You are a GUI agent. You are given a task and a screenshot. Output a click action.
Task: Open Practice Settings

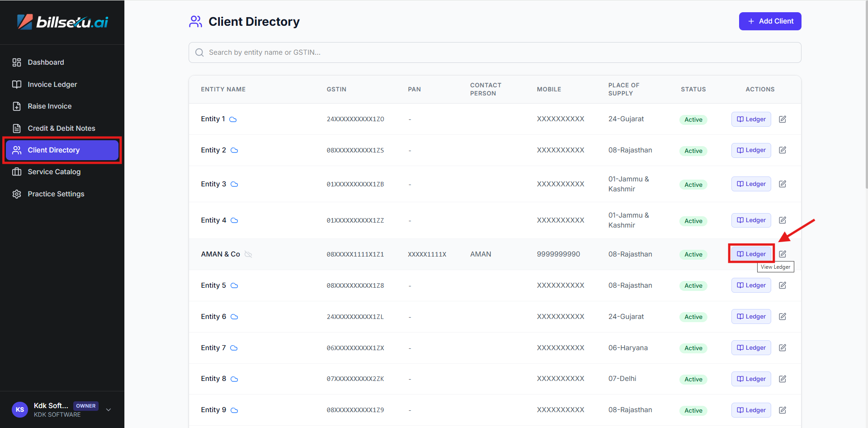pos(56,194)
